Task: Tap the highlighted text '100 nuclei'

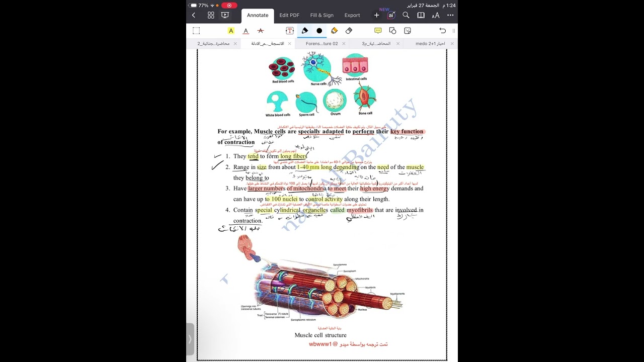Action: [x=284, y=199]
